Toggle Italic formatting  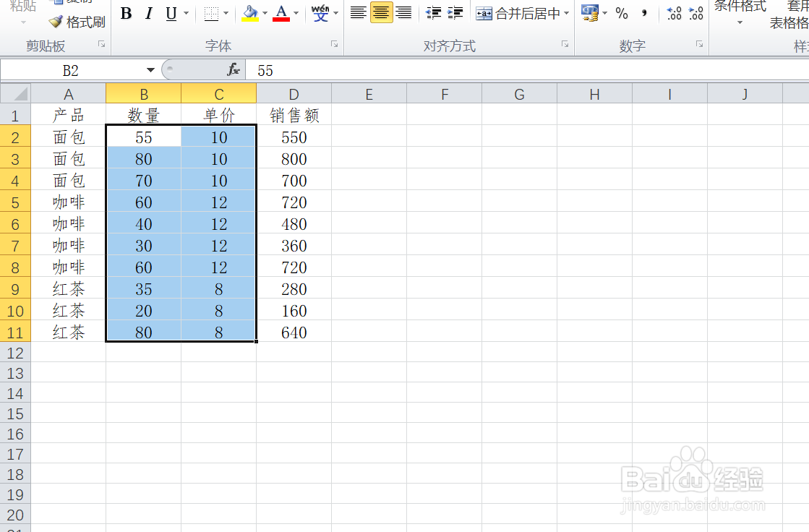tap(149, 14)
